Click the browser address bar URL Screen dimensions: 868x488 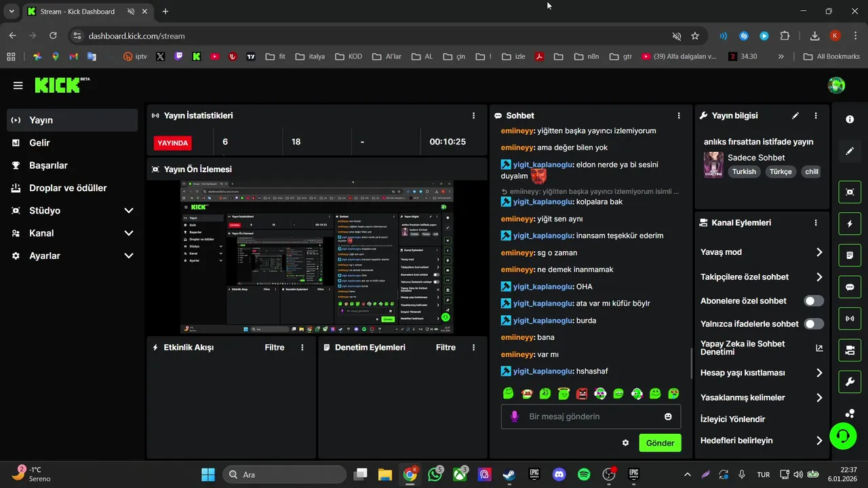click(x=136, y=36)
